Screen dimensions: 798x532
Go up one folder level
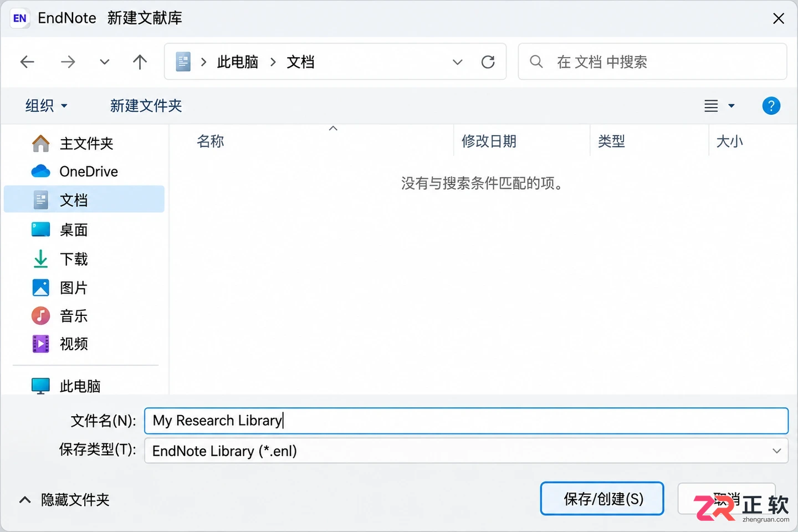pyautogui.click(x=140, y=62)
